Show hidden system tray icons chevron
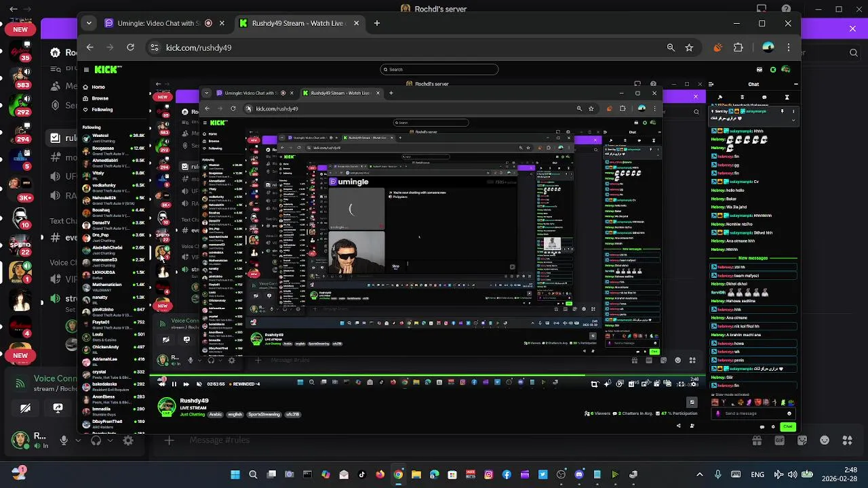868x488 pixels. coord(699,474)
